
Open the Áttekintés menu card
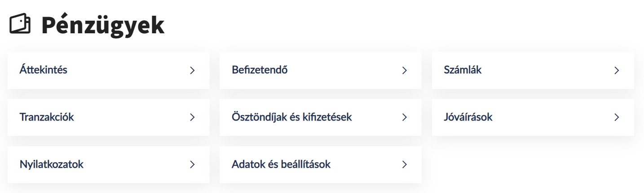[x=108, y=70]
